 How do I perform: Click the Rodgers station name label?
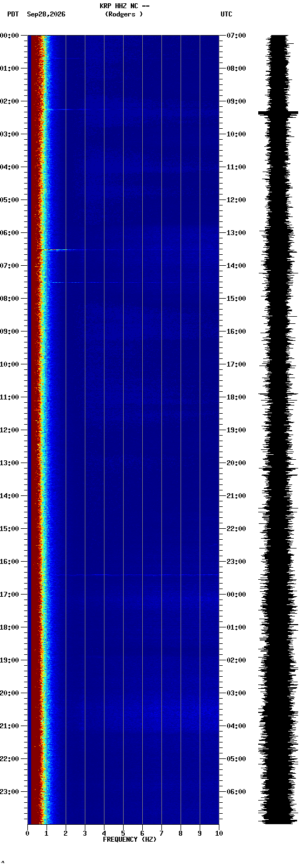124,14
